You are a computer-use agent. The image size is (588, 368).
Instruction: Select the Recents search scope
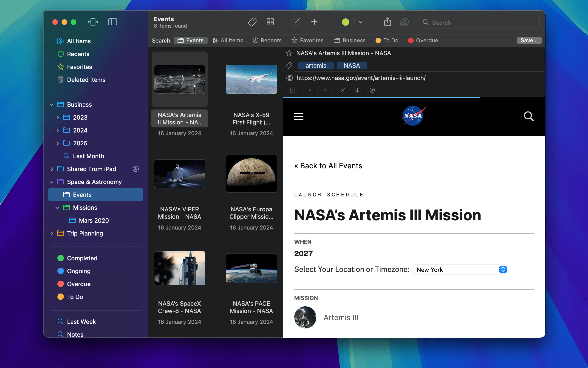267,40
